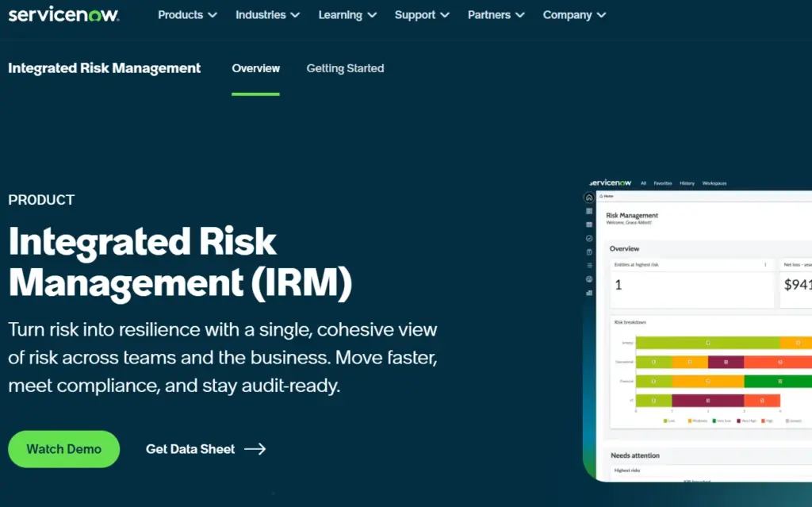
Task: Click the Highest risks card label
Action: [627, 471]
